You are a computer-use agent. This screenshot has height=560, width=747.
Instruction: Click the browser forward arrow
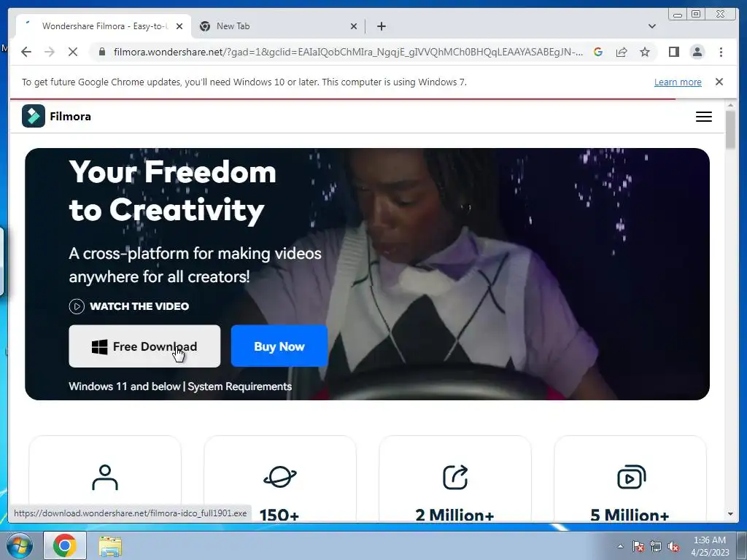(50, 52)
